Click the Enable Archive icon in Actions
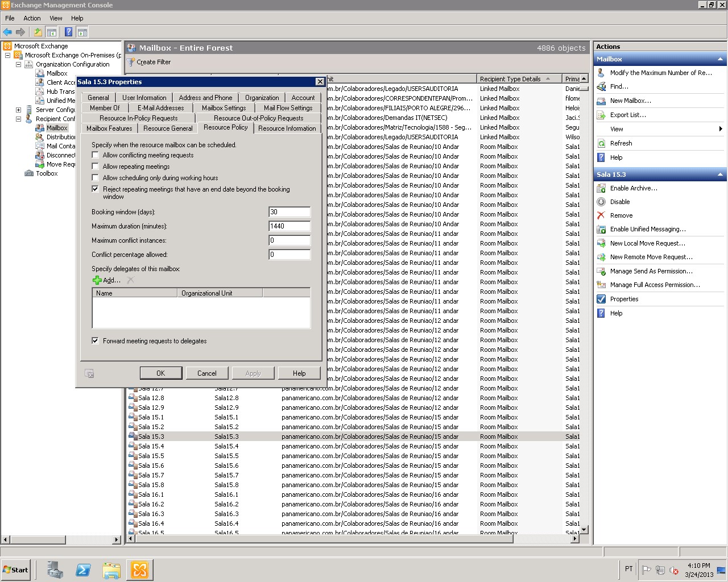The image size is (728, 582). (x=601, y=188)
